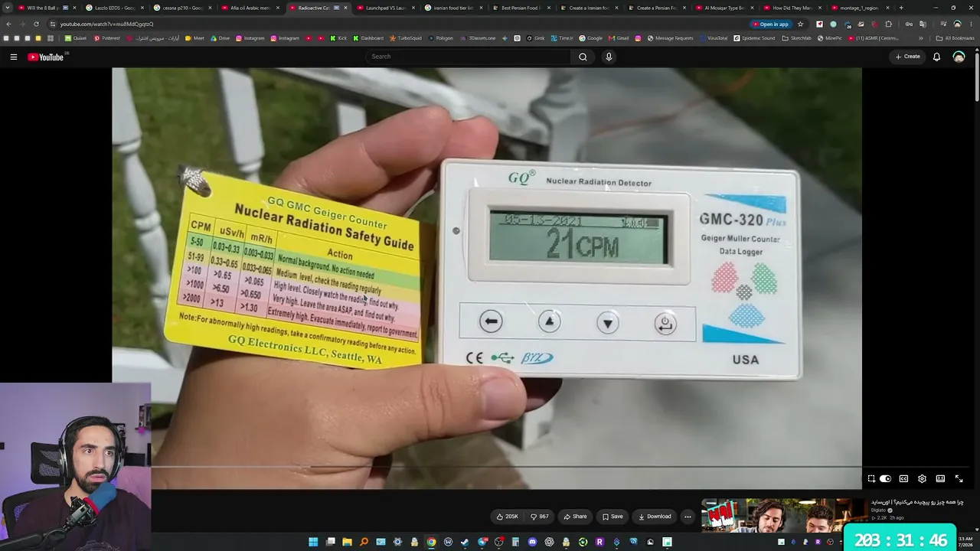Open YouTube notifications bell
Screen dimensions: 980x551
pyautogui.click(x=936, y=57)
